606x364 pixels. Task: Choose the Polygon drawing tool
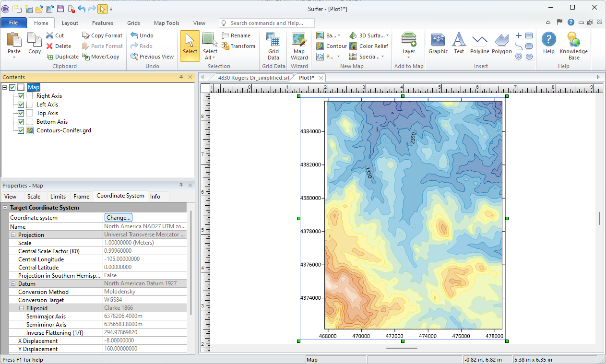pos(501,44)
